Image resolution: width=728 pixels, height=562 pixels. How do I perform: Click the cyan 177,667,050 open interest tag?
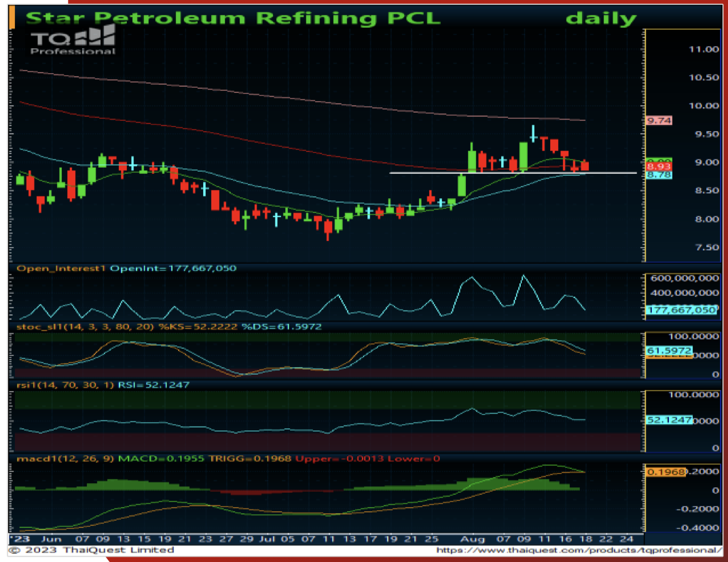point(681,310)
